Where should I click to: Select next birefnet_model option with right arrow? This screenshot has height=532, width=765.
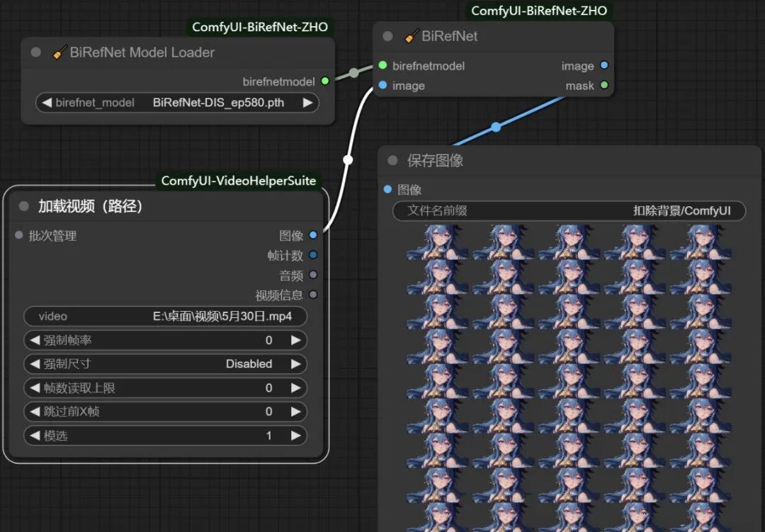tap(308, 103)
